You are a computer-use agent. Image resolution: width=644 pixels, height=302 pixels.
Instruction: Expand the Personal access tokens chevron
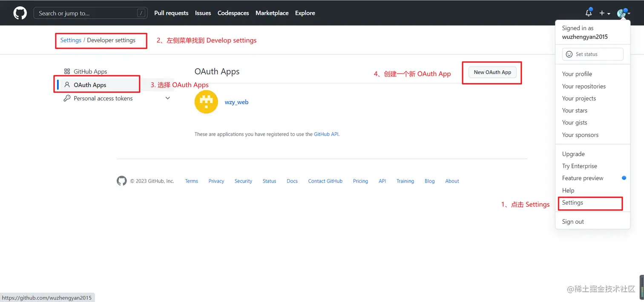[168, 98]
